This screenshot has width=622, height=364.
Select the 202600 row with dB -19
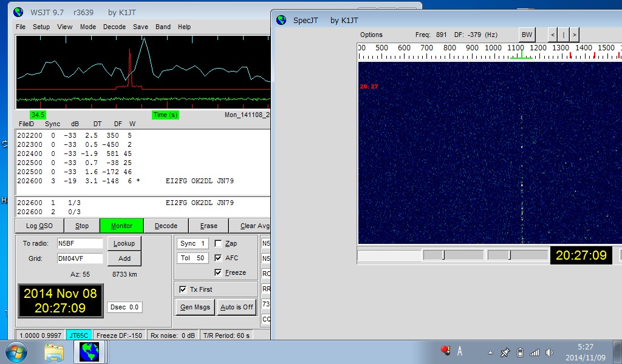(125, 181)
